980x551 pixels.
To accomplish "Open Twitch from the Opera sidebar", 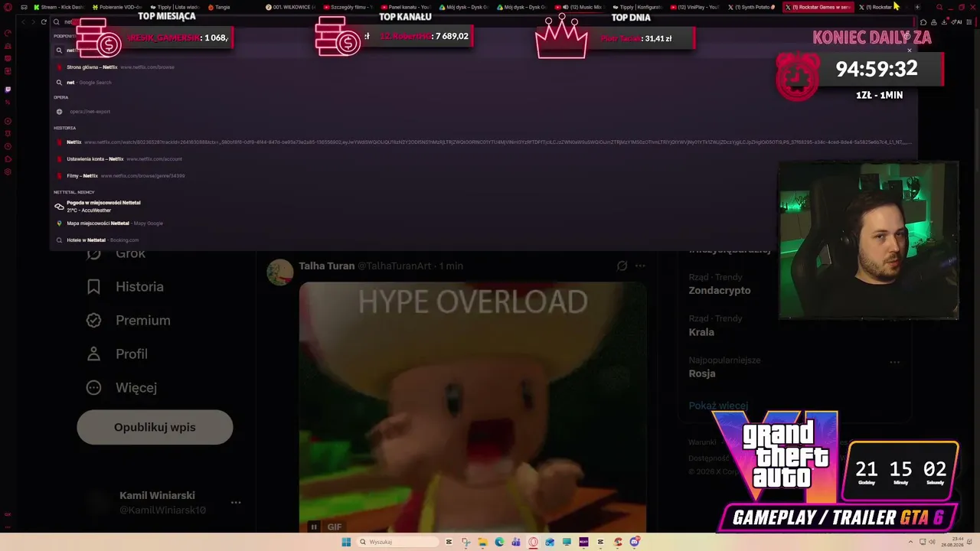I will pyautogui.click(x=8, y=90).
